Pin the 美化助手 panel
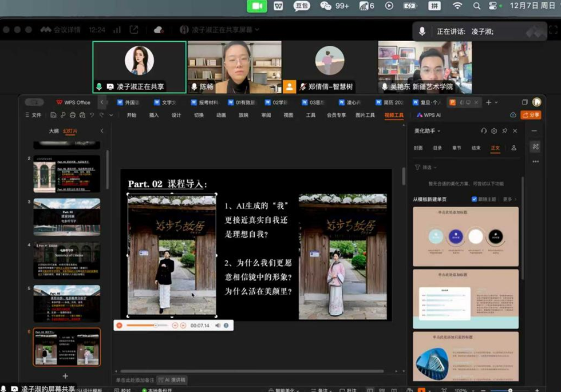 pos(504,131)
